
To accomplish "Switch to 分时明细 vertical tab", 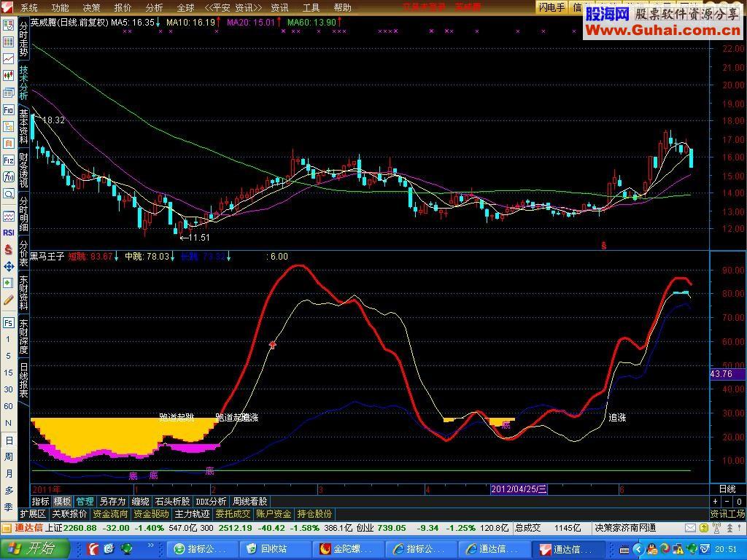I will click(23, 214).
